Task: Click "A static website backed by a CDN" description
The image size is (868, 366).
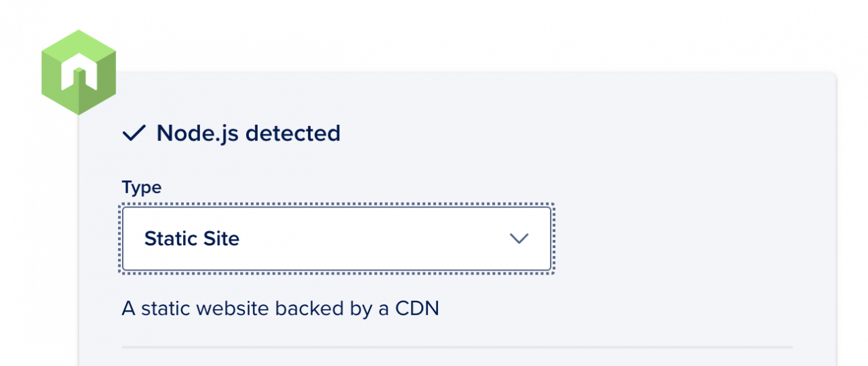Action: point(281,308)
